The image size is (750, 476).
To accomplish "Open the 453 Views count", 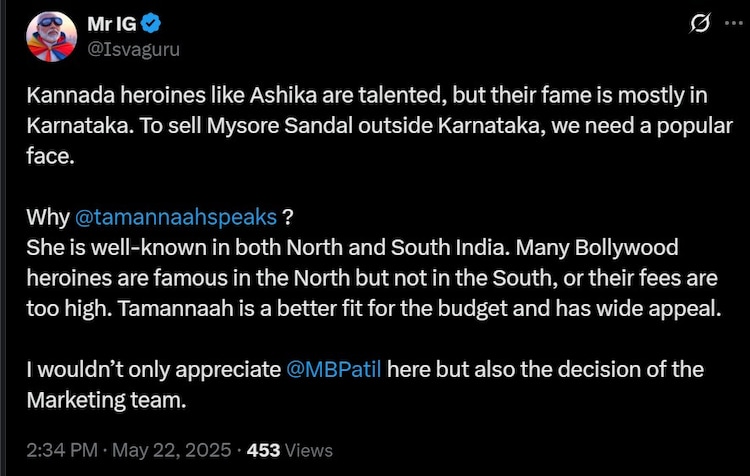I will click(290, 450).
